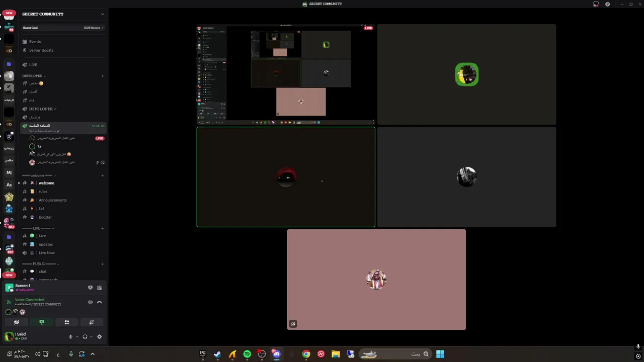Add channel to welcome category

(x=103, y=175)
